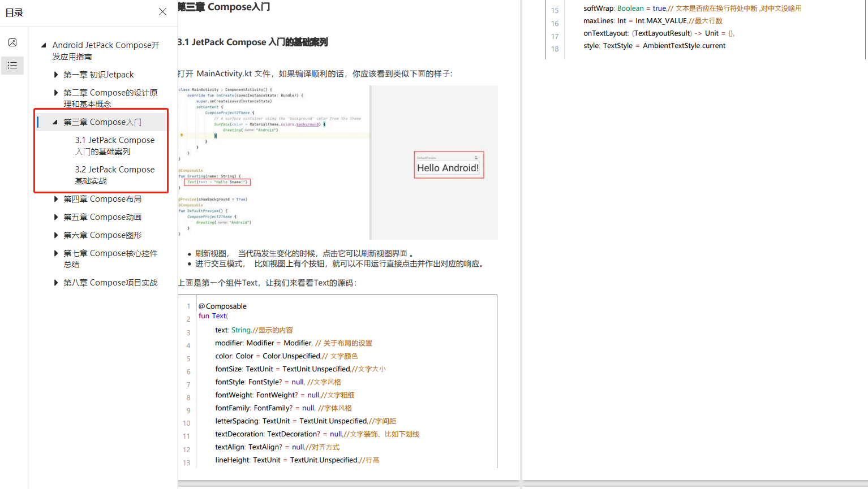
Task: Click the onTextLayout code line
Action: coord(659,33)
